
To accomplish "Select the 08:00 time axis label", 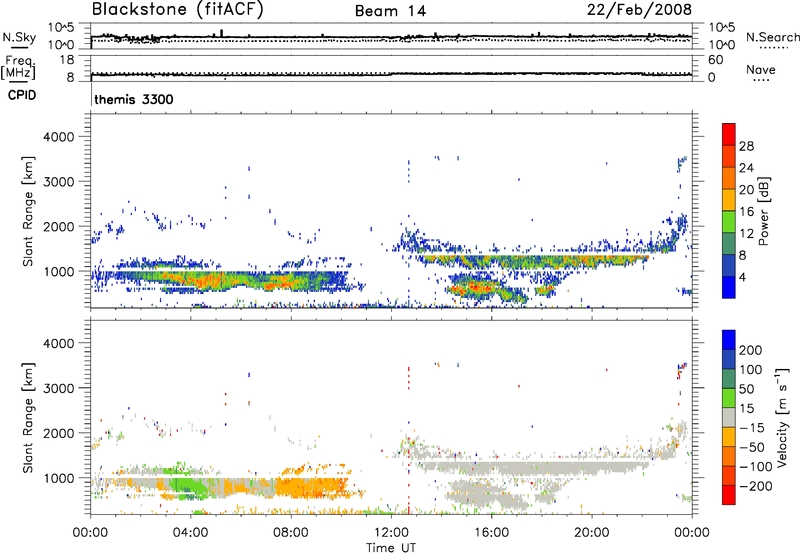I will (291, 533).
